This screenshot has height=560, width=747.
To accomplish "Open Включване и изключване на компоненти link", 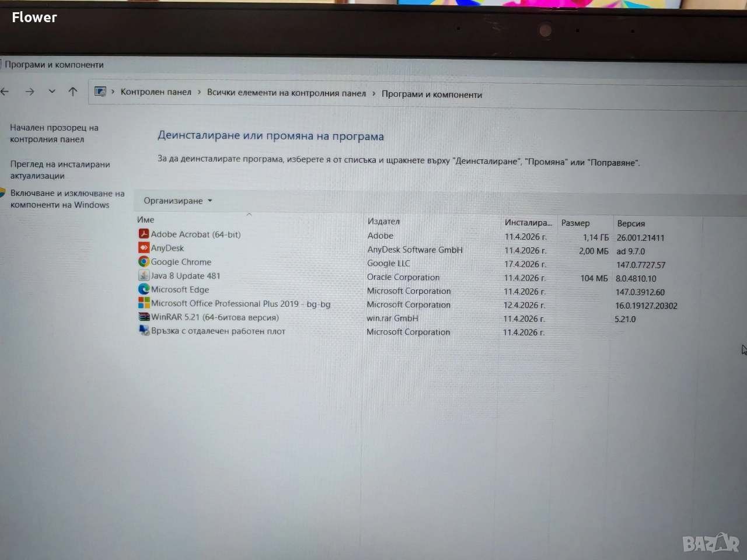I will point(67,199).
